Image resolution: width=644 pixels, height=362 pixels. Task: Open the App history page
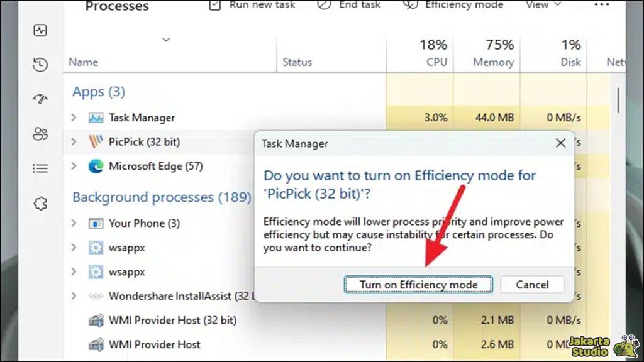[40, 65]
